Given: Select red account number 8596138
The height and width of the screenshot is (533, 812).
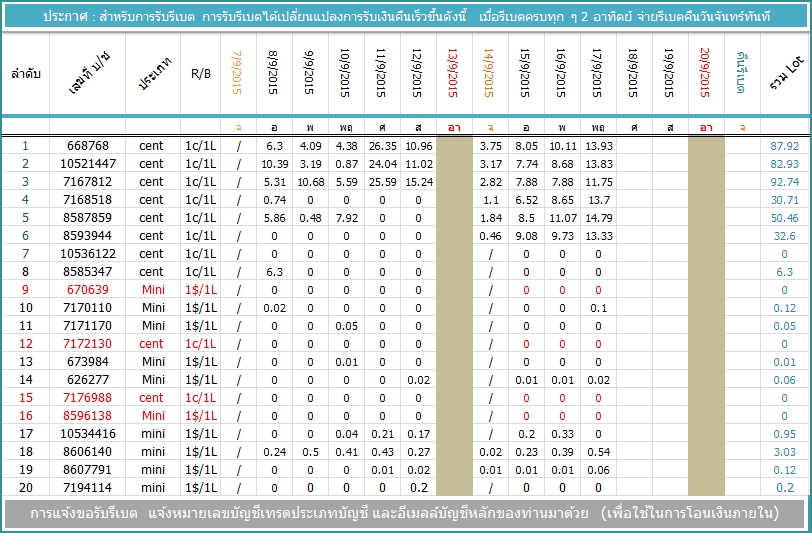Looking at the screenshot, I should [88, 416].
